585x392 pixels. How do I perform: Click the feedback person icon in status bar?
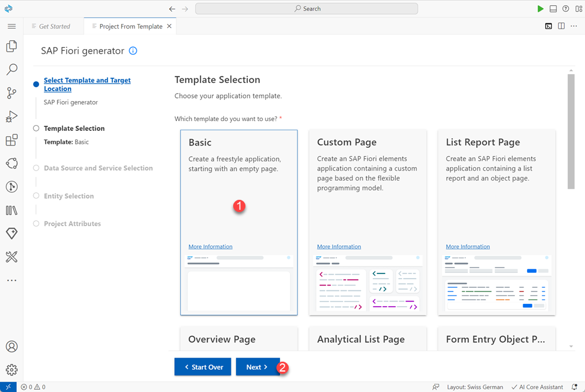(435, 387)
